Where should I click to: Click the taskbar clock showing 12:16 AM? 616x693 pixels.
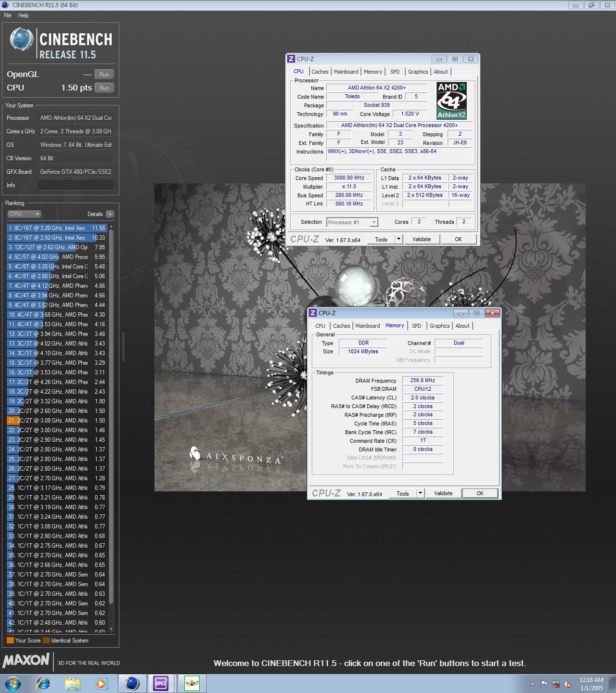pos(591,684)
